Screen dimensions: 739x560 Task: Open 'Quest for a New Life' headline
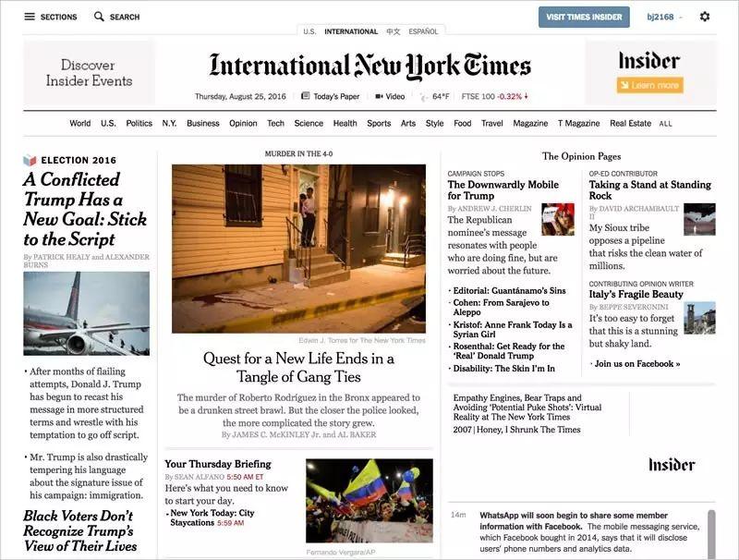click(x=298, y=367)
